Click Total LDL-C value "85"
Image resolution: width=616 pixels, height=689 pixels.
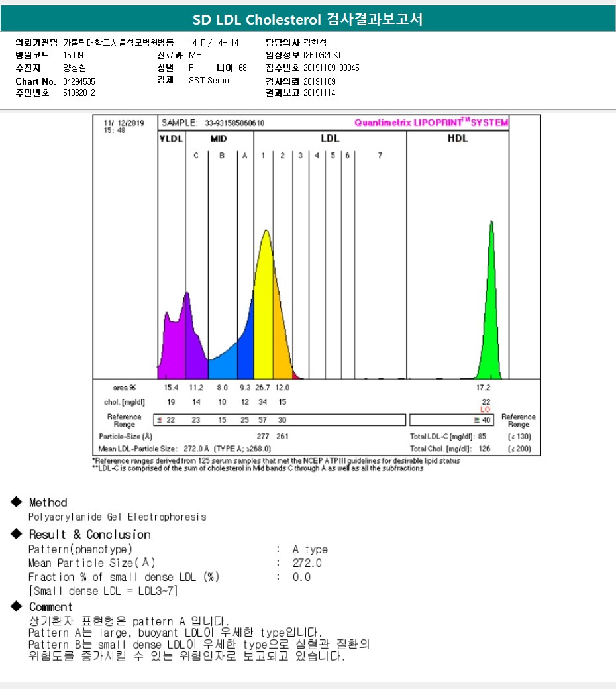482,437
